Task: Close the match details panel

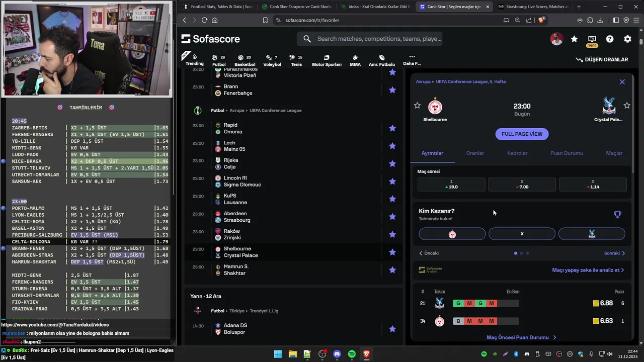Action: 622,82
